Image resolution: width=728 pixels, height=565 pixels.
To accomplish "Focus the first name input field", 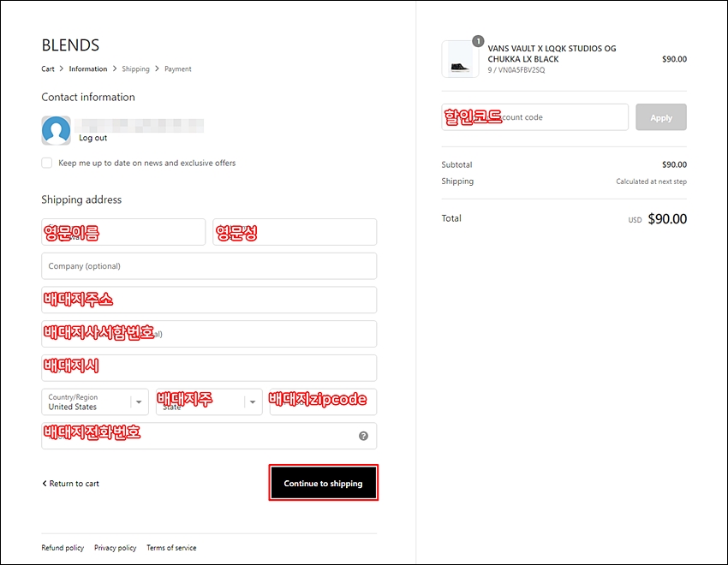I will [123, 232].
